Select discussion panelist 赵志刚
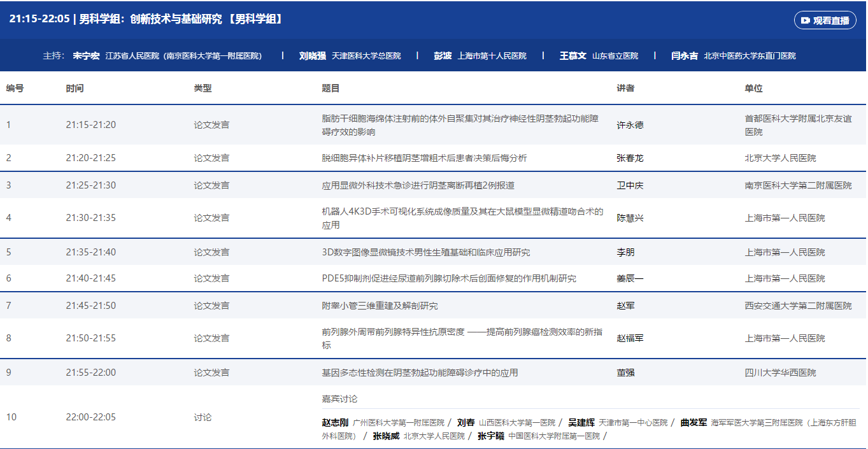Viewport: 868px width, 449px height. pyautogui.click(x=335, y=422)
